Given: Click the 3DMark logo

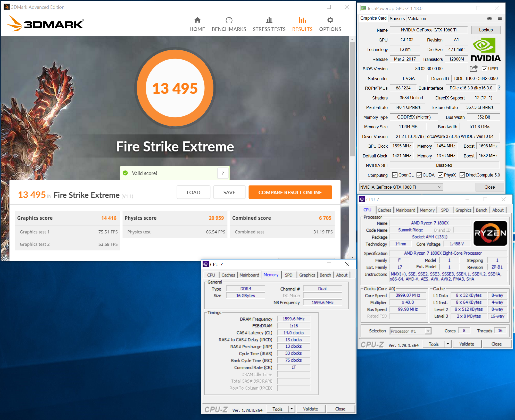Looking at the screenshot, I should [x=45, y=23].
